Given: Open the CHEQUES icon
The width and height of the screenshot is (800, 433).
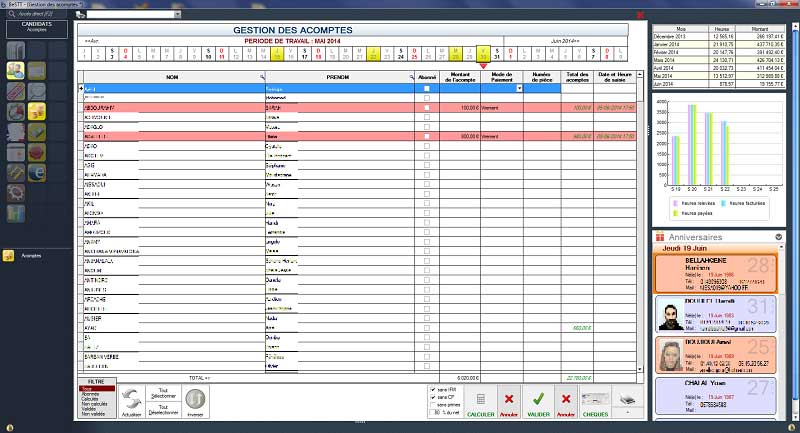Looking at the screenshot, I should click(595, 402).
